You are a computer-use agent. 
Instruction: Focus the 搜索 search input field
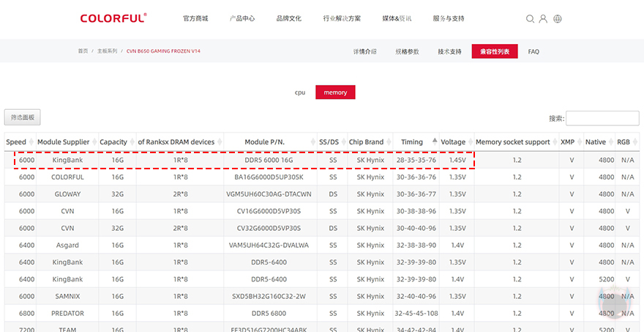coord(602,119)
